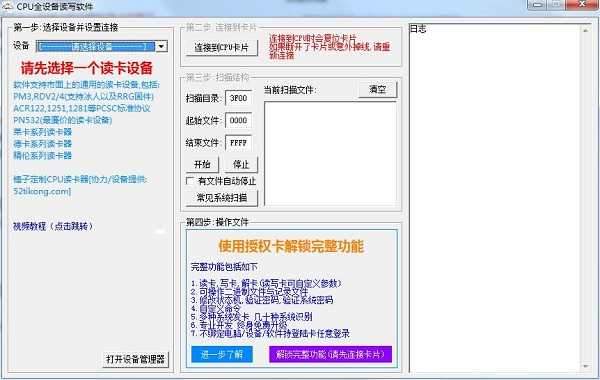Click feature item 4 自定义命令

[x=216, y=308]
